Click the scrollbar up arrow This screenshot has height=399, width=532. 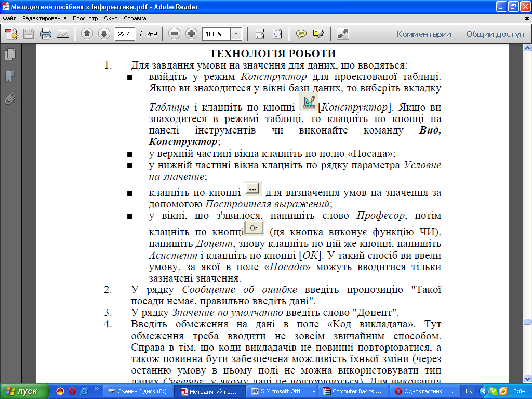click(527, 48)
